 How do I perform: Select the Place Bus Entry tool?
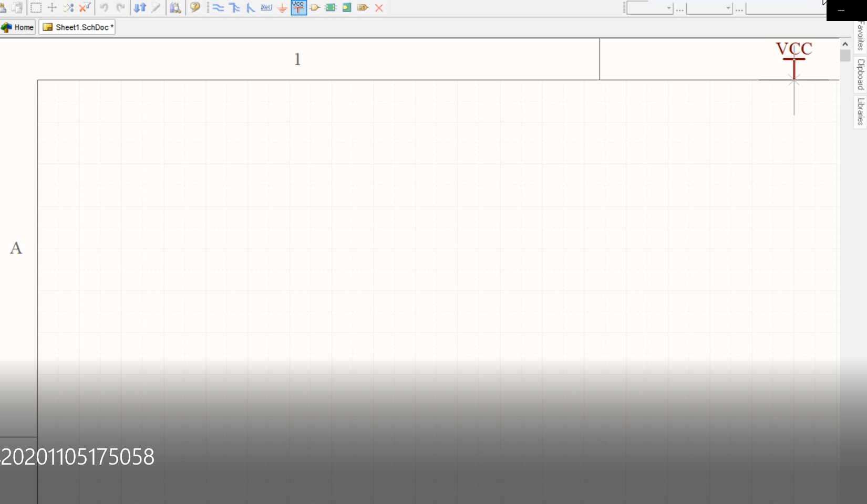pos(251,8)
